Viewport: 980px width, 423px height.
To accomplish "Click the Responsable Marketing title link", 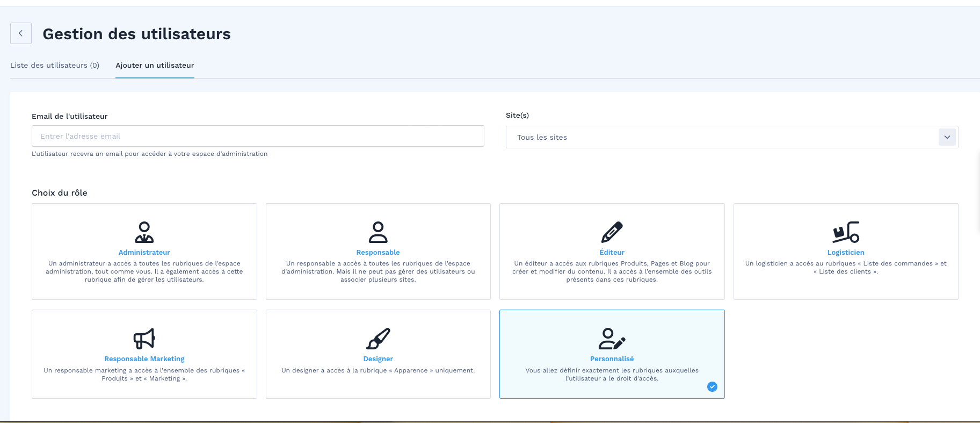I will tap(144, 359).
